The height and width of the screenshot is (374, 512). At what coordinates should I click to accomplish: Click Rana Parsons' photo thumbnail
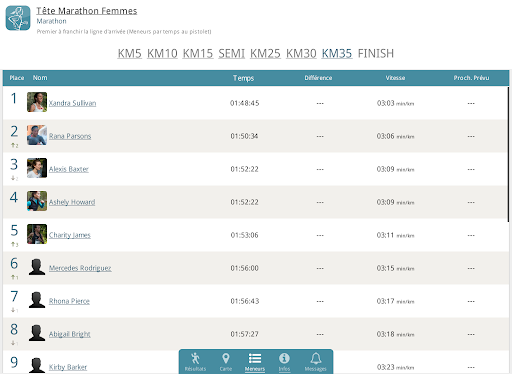(37, 135)
